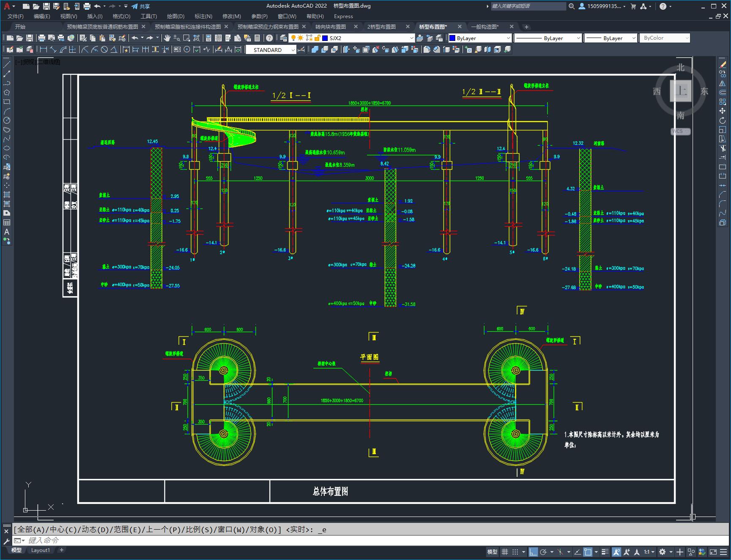731x560 pixels.
Task: Select the Polygon draw tool
Action: coord(7,92)
